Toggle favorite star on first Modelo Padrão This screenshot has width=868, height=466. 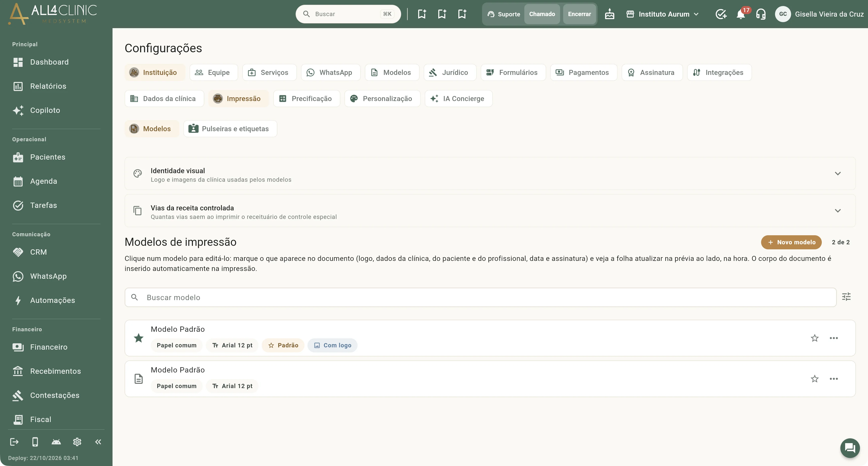[x=815, y=338]
